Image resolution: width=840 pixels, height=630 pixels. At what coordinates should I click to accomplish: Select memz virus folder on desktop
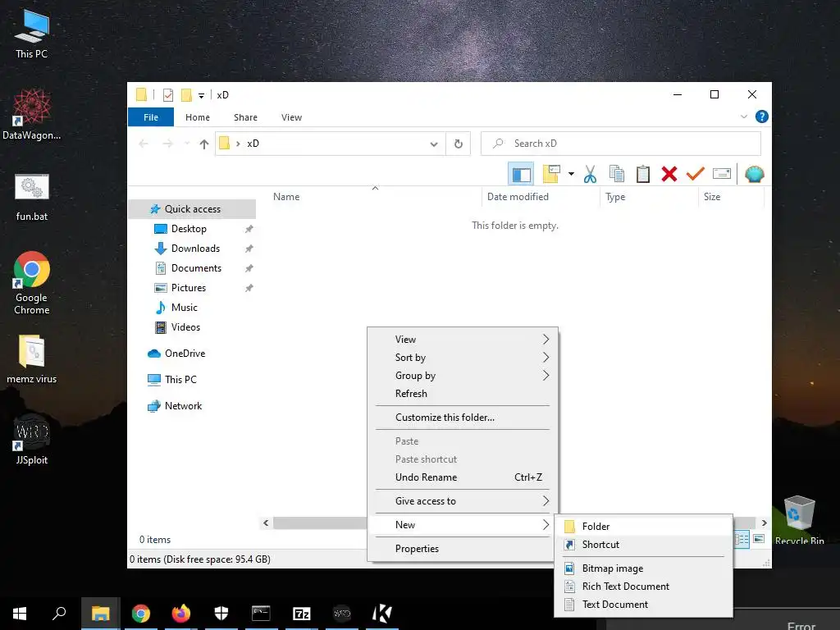coord(32,359)
